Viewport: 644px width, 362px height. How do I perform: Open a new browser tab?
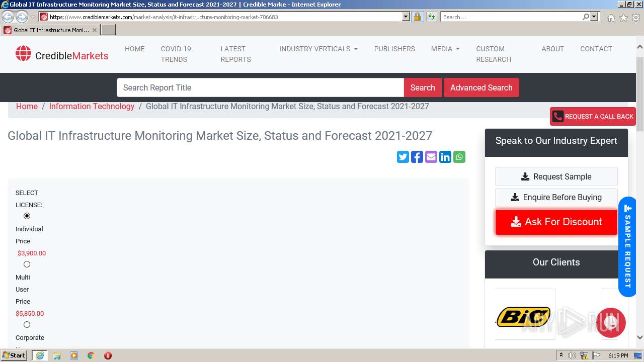[x=108, y=30]
